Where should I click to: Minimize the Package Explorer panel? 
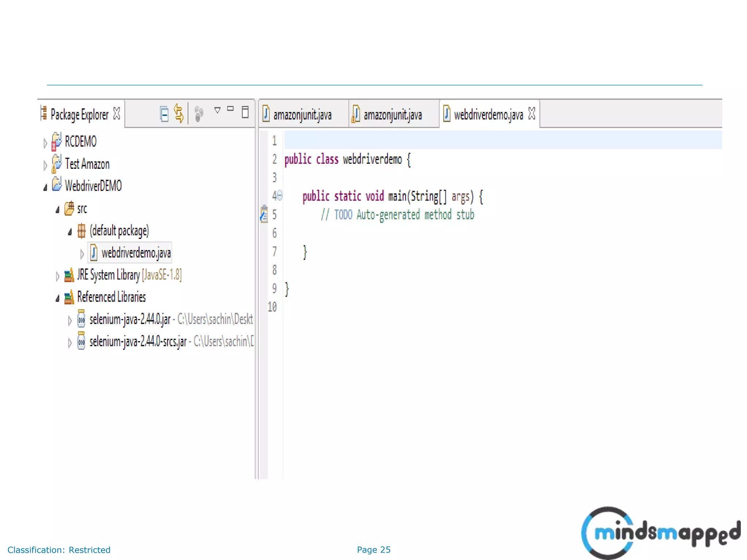point(230,109)
